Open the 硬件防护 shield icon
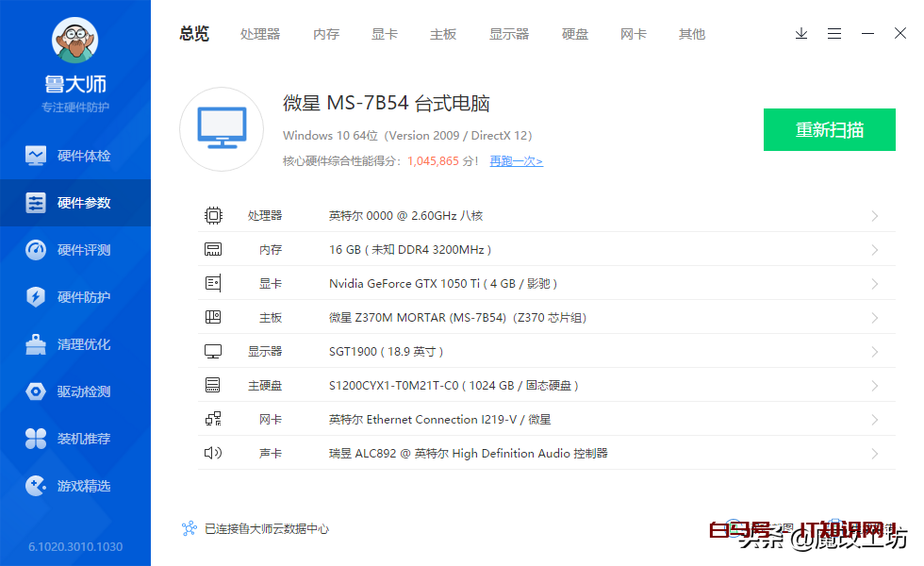The width and height of the screenshot is (924, 566). [36, 297]
